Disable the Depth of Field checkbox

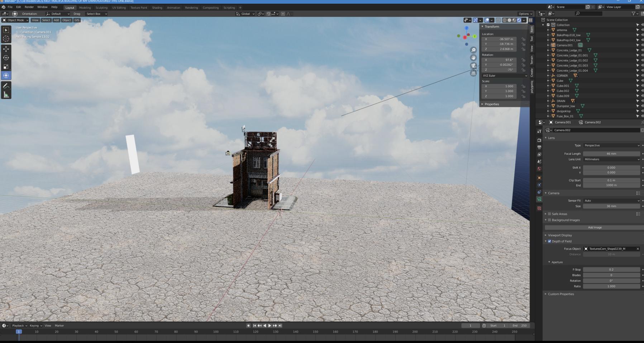(549, 241)
